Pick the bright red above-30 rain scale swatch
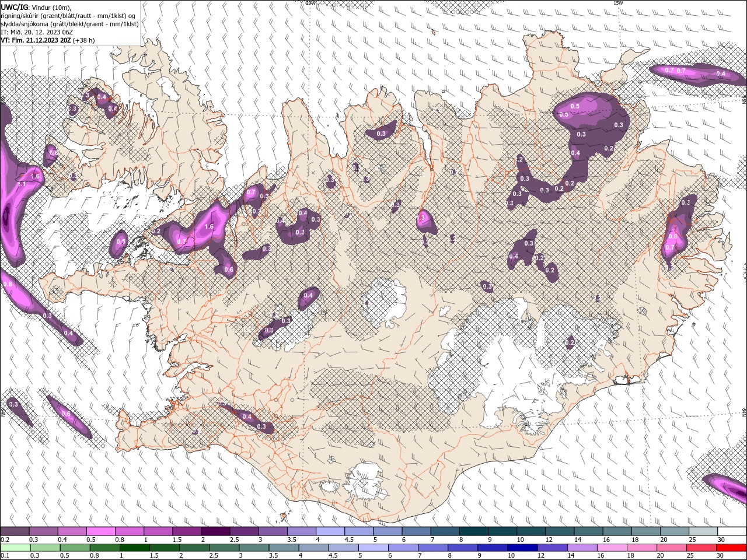This screenshot has height=560, width=747. pos(732,548)
